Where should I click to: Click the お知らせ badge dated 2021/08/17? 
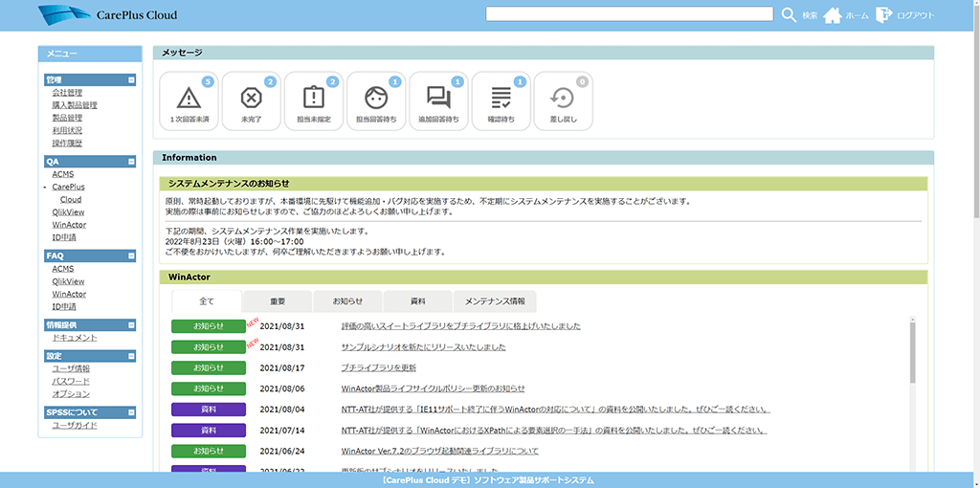[x=209, y=367]
